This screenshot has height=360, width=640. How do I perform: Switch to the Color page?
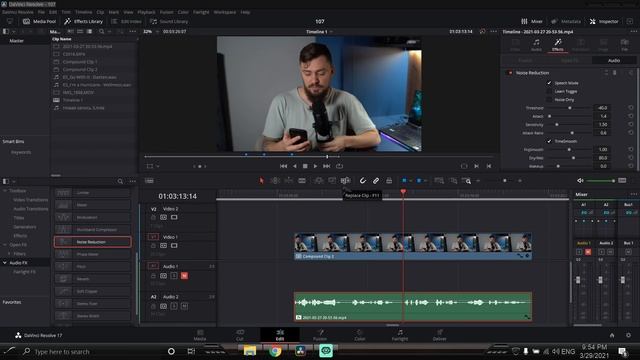(x=360, y=335)
